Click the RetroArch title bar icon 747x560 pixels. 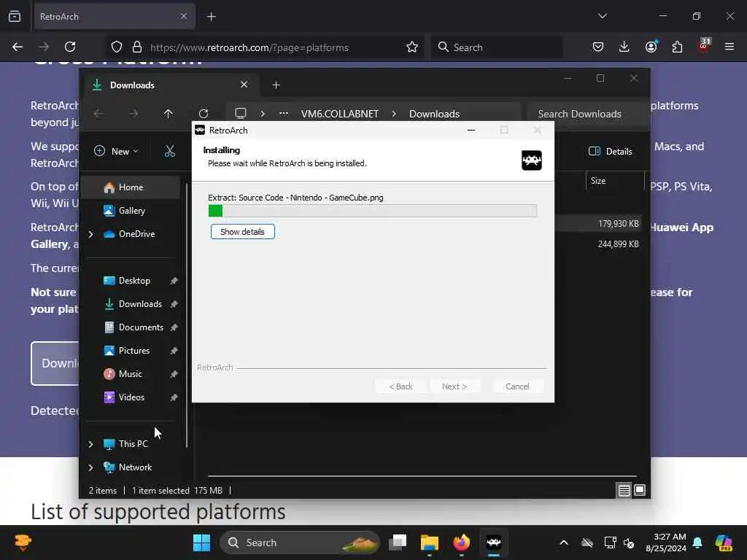click(200, 130)
